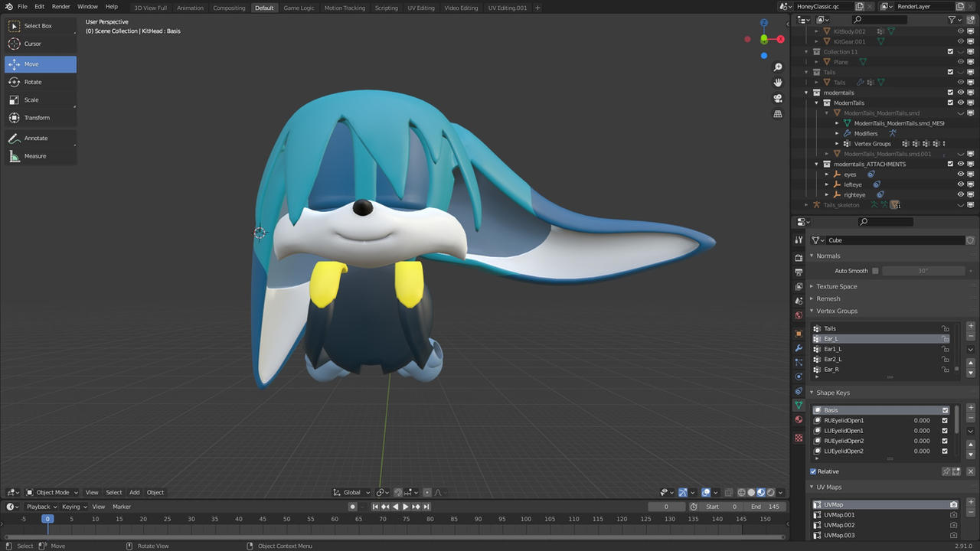Adjust the RUEyelidOpen2 shape key value
The width and height of the screenshot is (980, 551).
922,441
